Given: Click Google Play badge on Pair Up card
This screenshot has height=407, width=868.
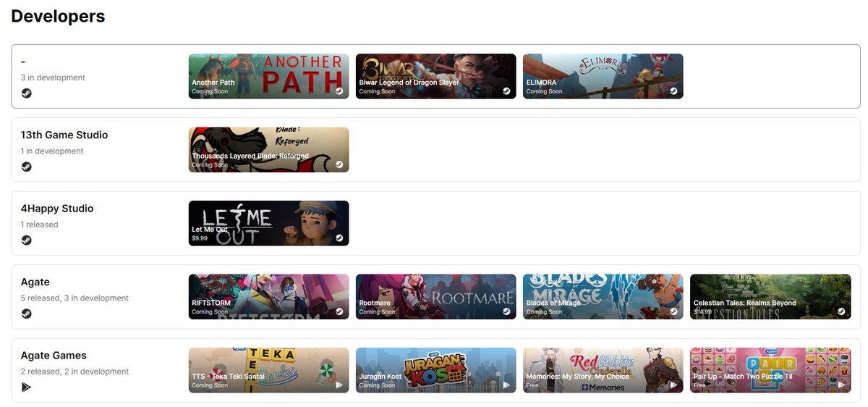Looking at the screenshot, I should [841, 385].
